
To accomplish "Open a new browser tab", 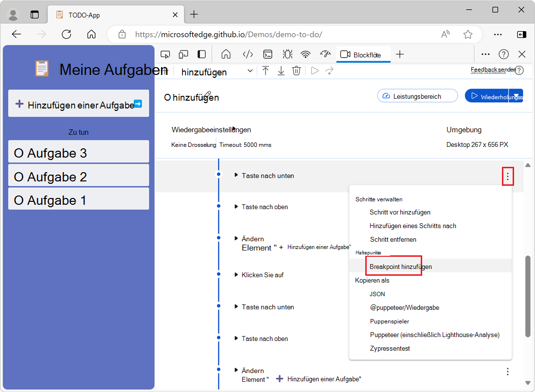I will pyautogui.click(x=194, y=14).
